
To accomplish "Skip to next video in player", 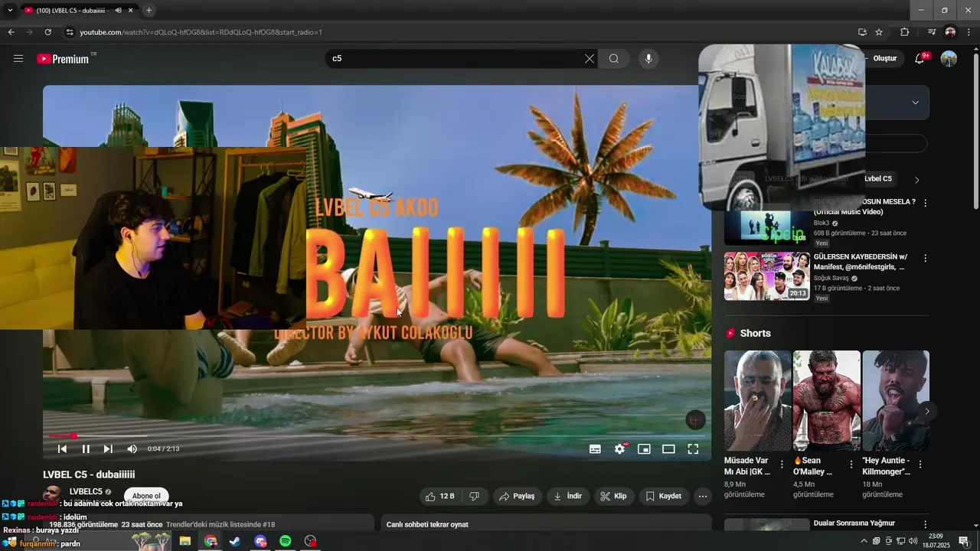I will point(108,449).
